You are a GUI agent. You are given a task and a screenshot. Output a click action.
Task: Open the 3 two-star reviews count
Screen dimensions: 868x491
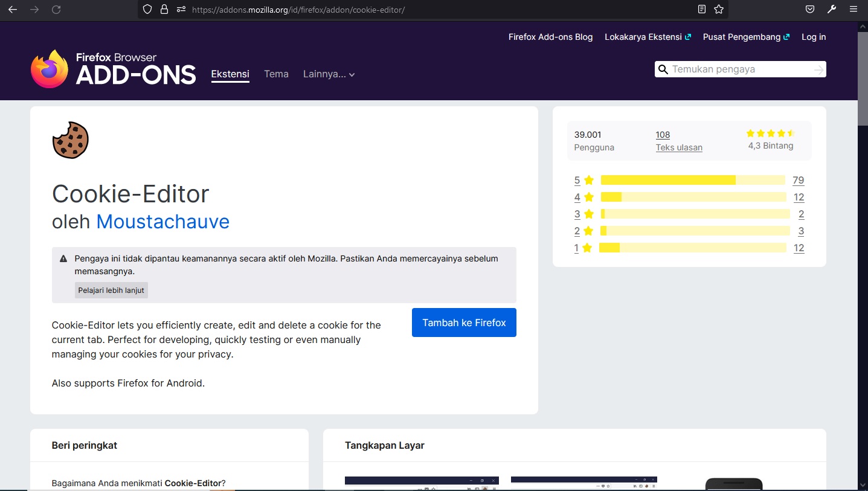802,231
